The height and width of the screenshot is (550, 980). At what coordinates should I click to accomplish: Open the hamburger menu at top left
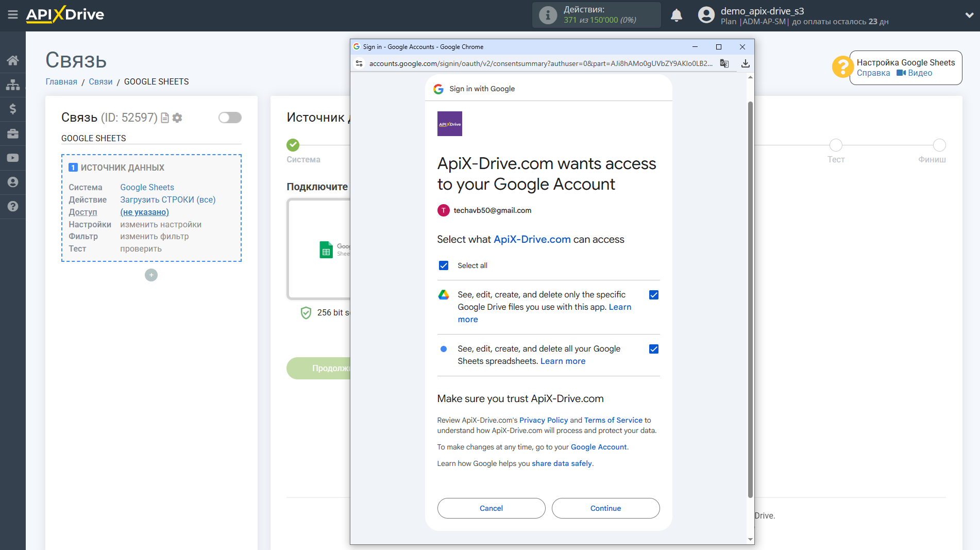(13, 15)
